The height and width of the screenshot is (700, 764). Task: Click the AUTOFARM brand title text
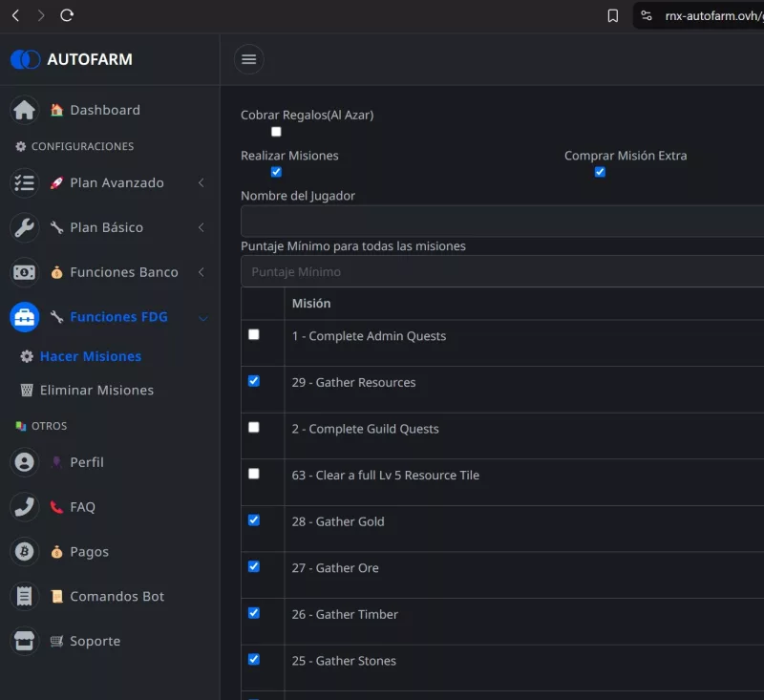tap(90, 59)
